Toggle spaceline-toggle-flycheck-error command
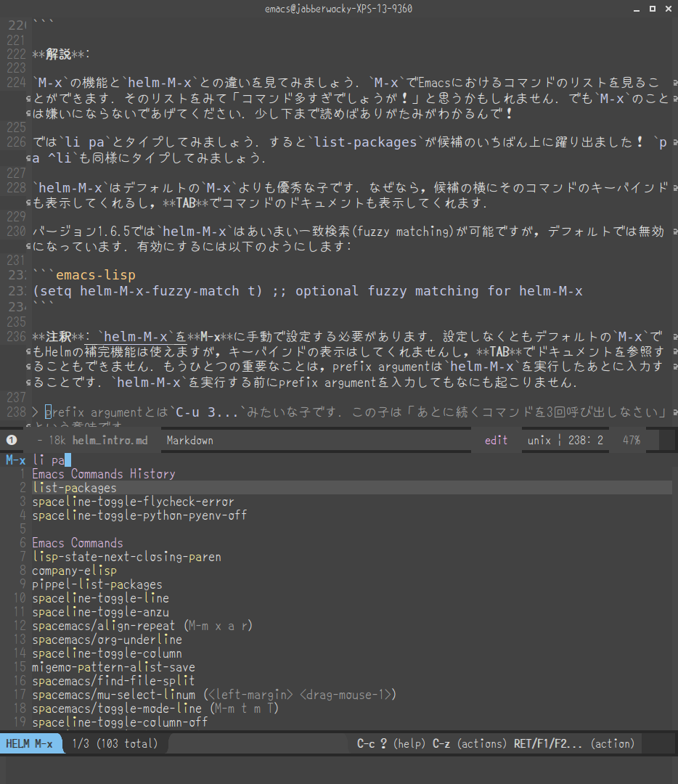 point(133,501)
